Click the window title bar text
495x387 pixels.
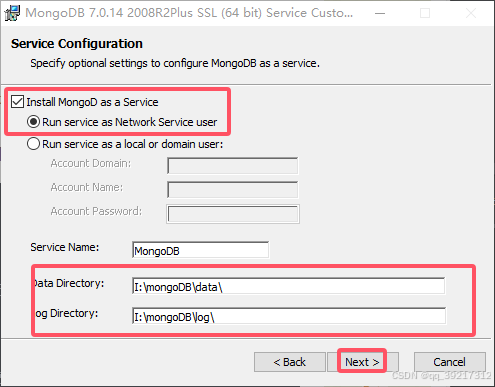(x=189, y=13)
